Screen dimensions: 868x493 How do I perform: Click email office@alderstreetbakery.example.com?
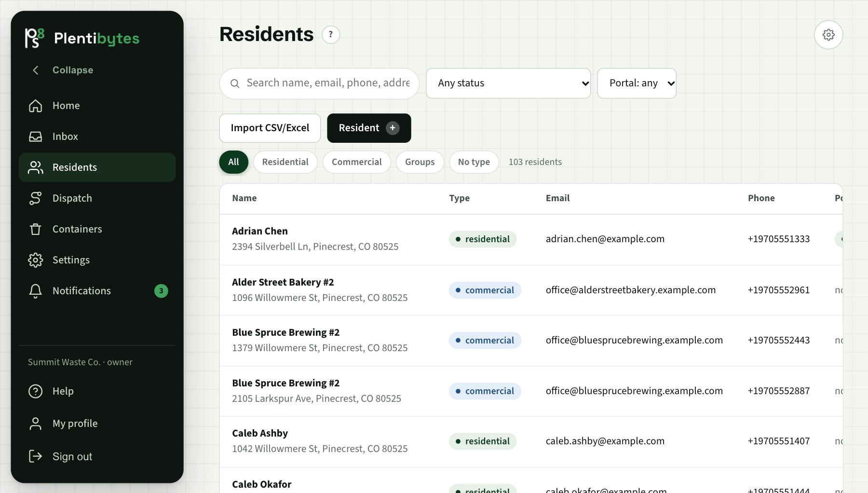(631, 290)
